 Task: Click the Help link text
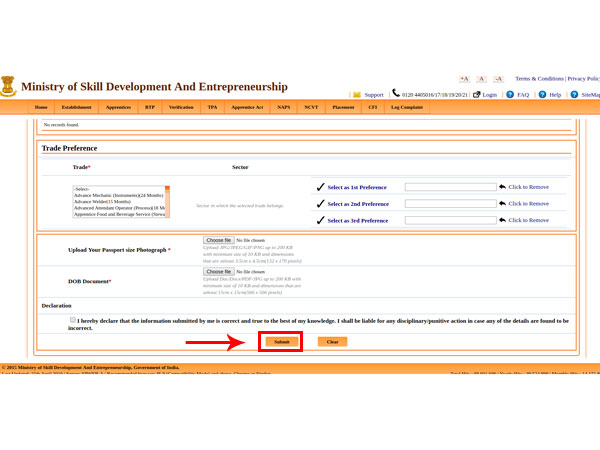coord(555,95)
